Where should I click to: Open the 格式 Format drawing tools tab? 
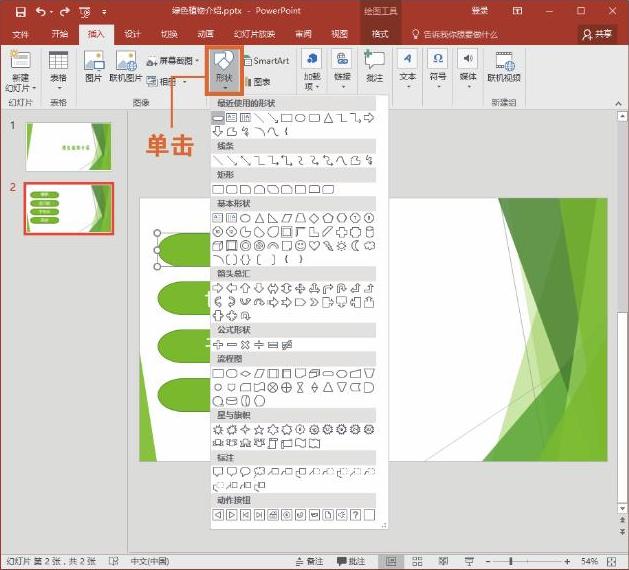[x=380, y=34]
